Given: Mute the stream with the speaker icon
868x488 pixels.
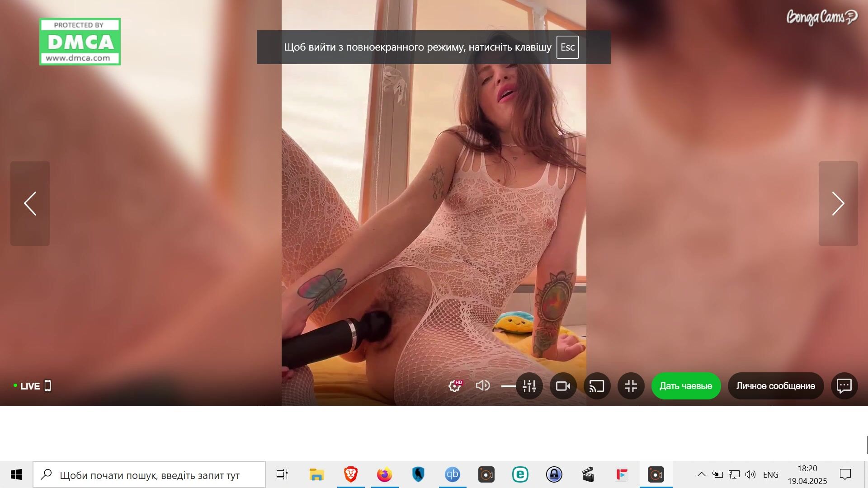Looking at the screenshot, I should (482, 386).
